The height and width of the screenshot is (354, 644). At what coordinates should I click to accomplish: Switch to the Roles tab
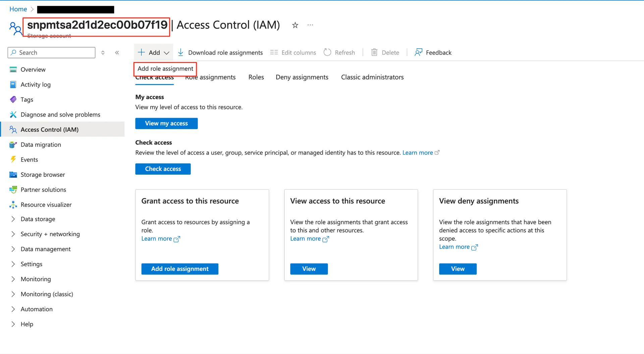256,77
